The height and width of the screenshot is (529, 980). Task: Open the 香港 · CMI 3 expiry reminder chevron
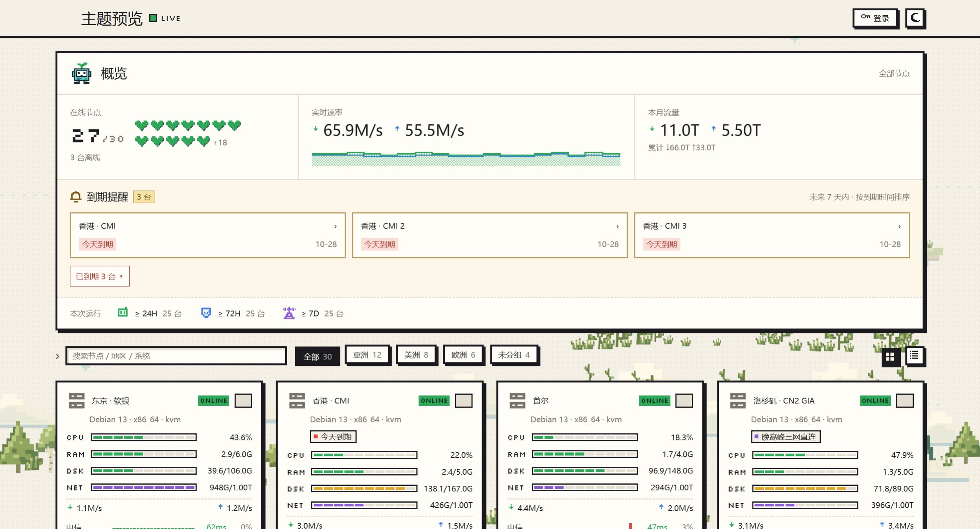900,226
